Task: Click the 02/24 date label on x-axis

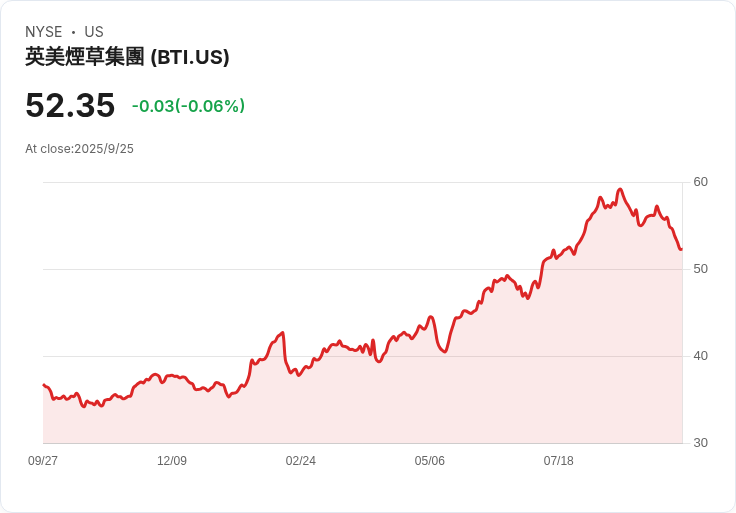Action: 300,461
